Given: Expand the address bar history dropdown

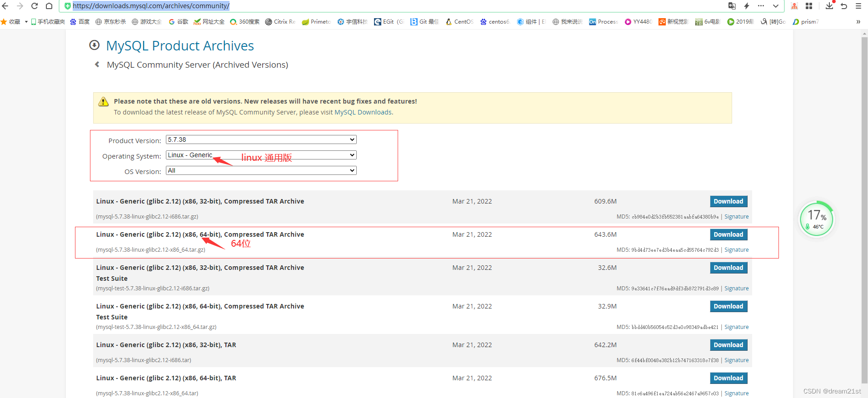Looking at the screenshot, I should (776, 6).
